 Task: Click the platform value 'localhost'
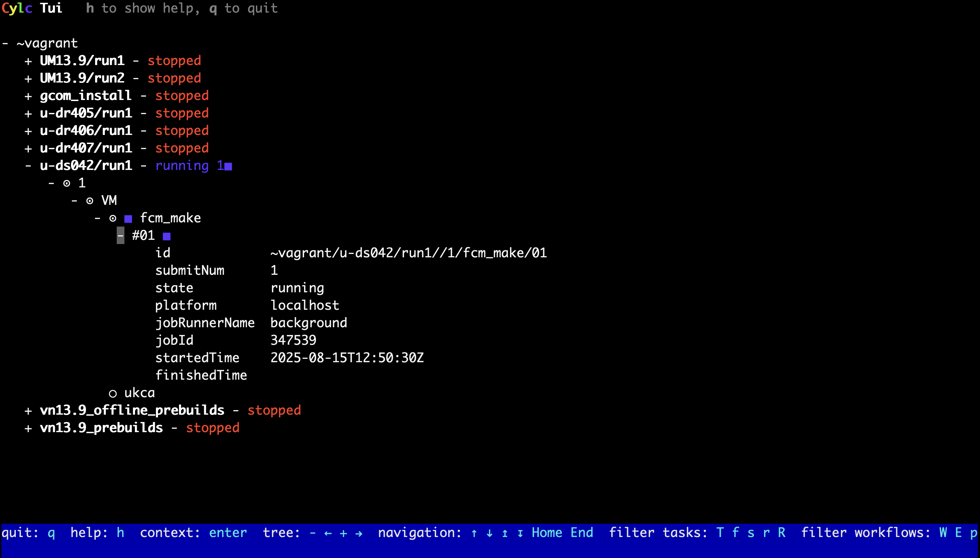[x=305, y=306]
